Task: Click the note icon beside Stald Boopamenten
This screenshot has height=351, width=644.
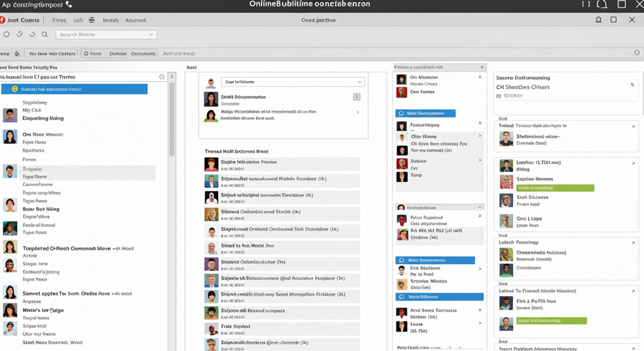Action: (x=357, y=97)
